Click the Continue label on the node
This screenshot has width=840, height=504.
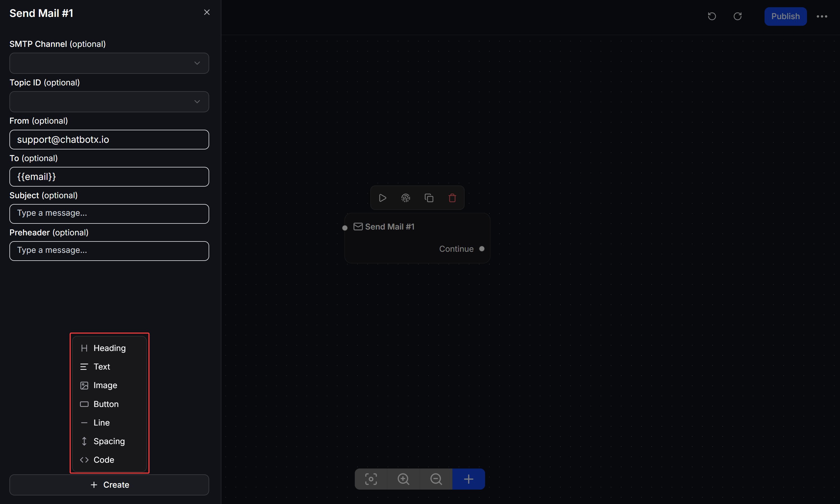[456, 249]
